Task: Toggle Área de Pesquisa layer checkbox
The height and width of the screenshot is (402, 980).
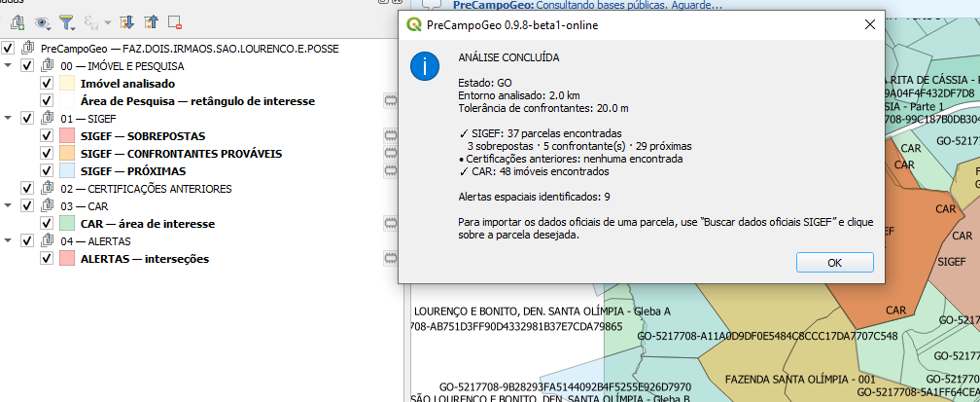Action: (x=47, y=101)
